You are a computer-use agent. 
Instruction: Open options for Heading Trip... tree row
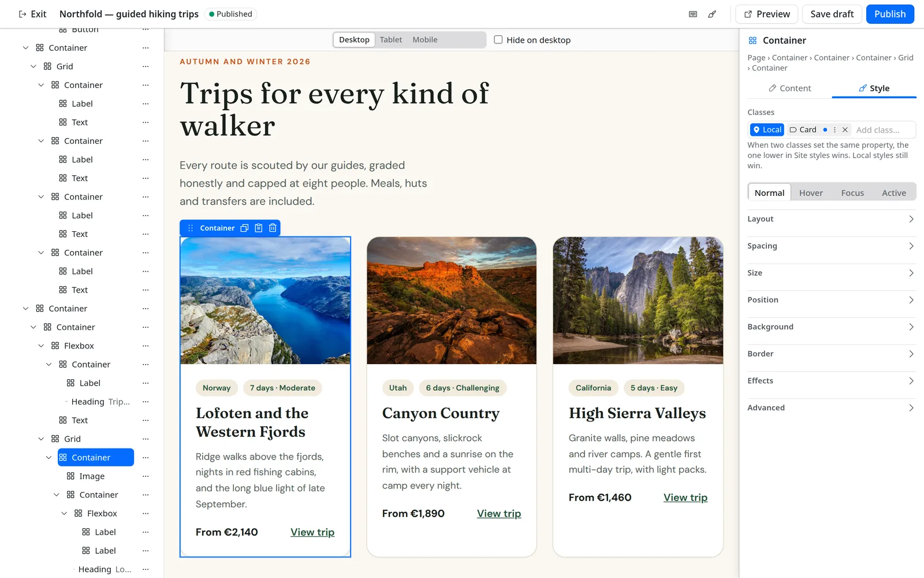[146, 402]
